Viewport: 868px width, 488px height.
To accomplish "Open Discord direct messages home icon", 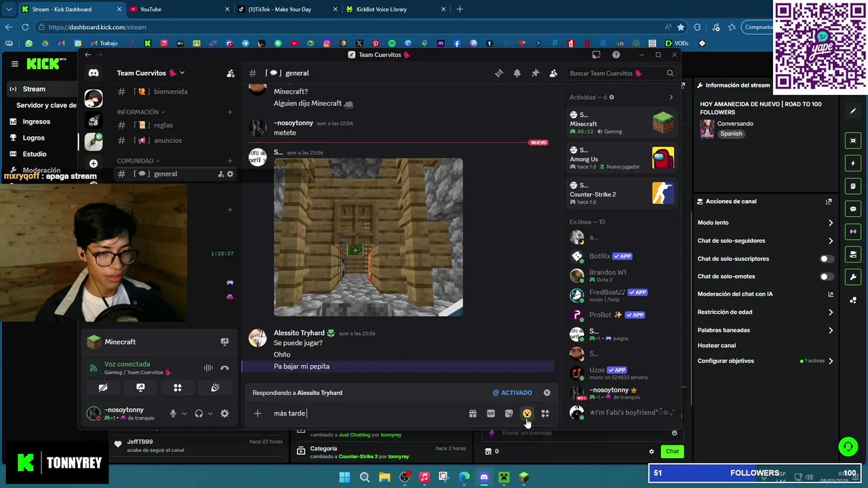I will (94, 73).
